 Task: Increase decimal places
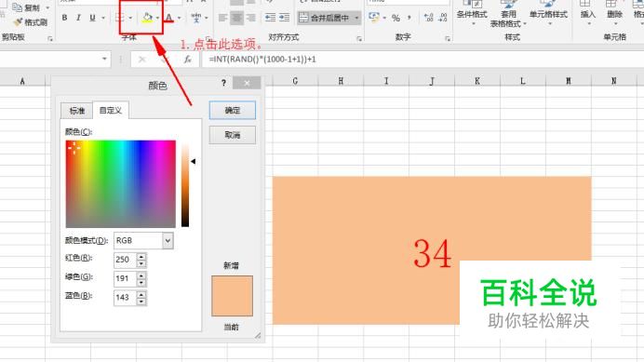pyautogui.click(x=428, y=18)
